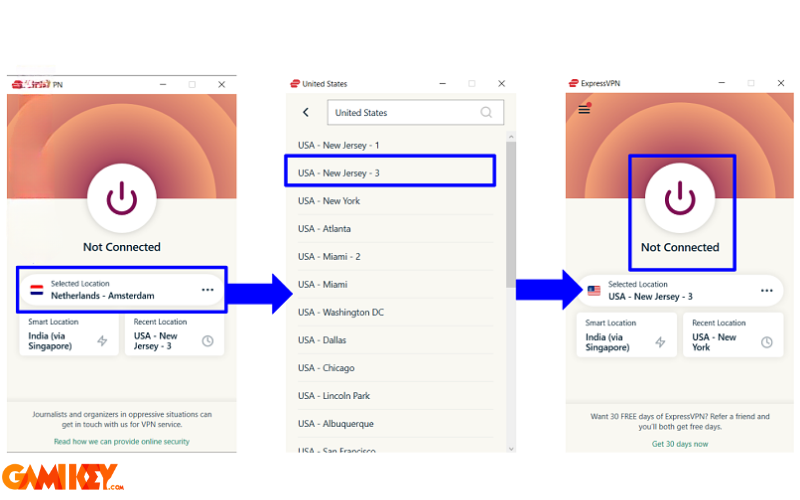The image size is (800, 500).
Task: Toggle the power button in right window
Action: pos(680,199)
